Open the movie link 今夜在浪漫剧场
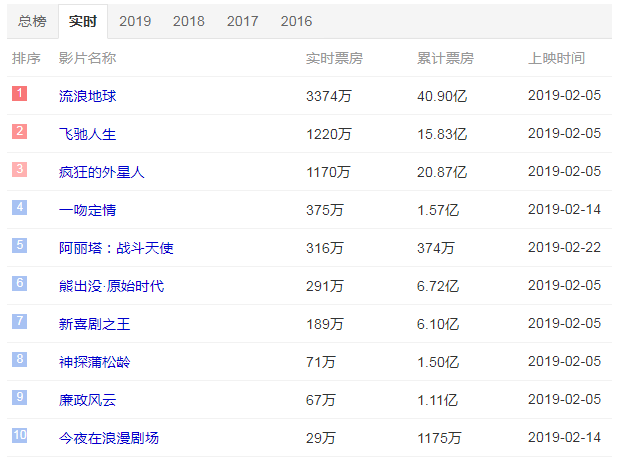 pos(109,438)
